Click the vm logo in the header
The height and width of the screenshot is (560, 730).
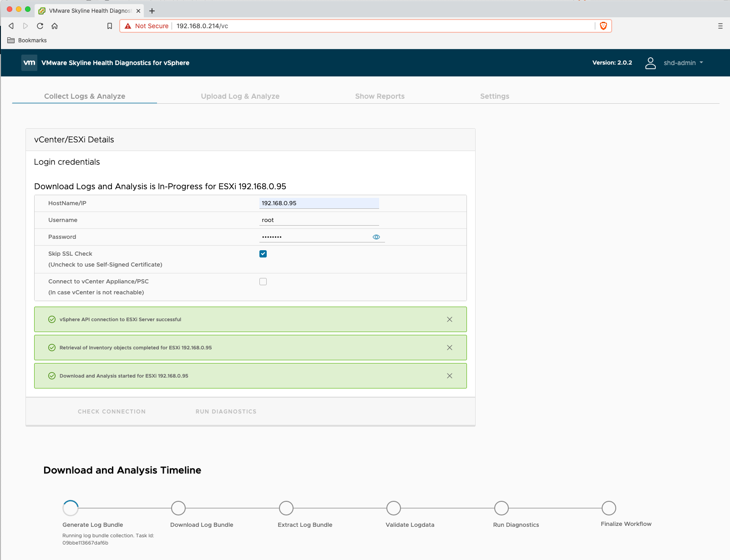tap(30, 63)
